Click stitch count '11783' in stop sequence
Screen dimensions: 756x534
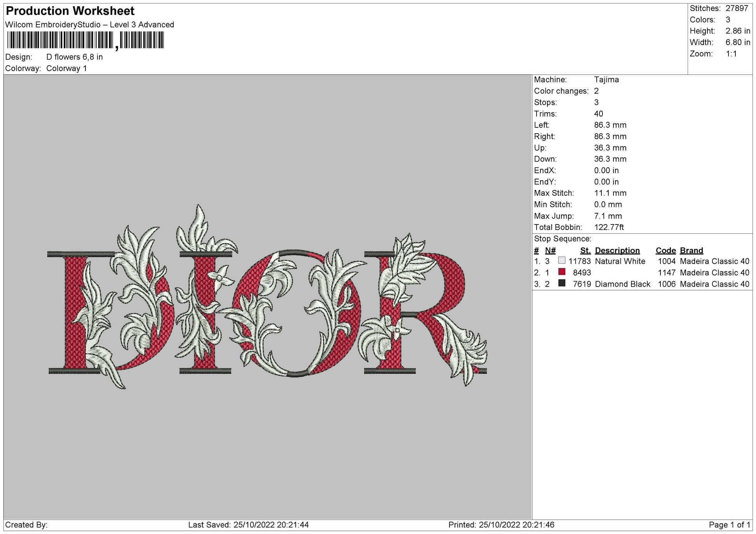coord(580,261)
